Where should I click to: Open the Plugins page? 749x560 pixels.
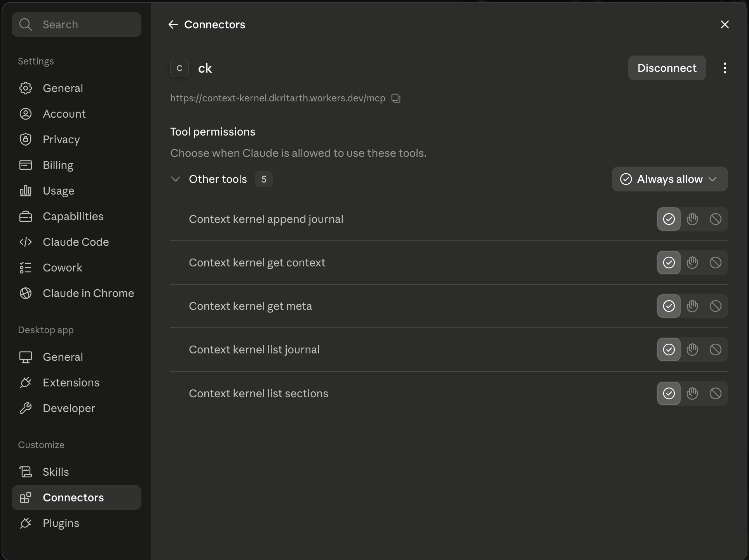[x=76, y=523]
